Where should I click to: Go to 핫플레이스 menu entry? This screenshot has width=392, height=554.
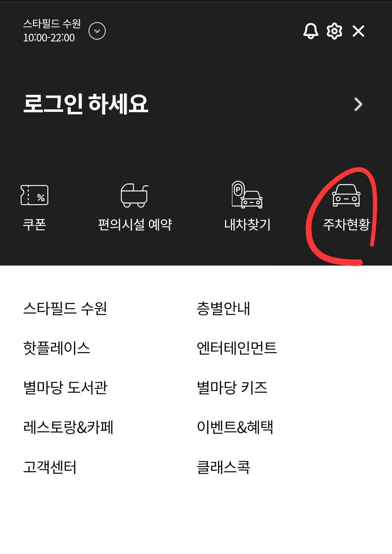point(57,348)
